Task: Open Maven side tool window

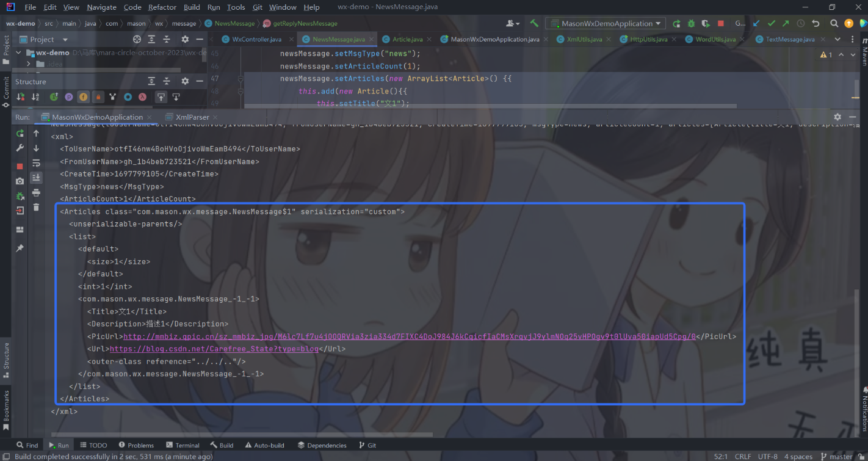Action: (863, 53)
